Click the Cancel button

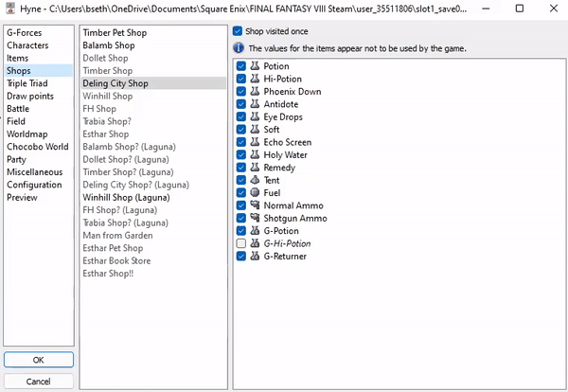[39, 382]
